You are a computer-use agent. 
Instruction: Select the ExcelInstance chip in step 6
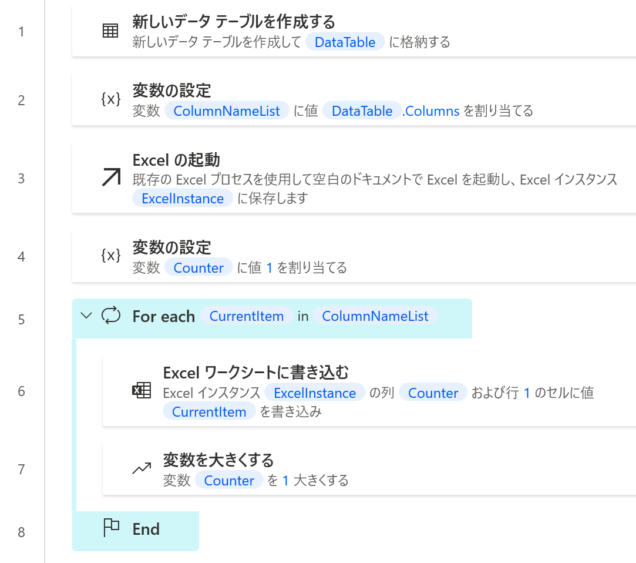(314, 393)
